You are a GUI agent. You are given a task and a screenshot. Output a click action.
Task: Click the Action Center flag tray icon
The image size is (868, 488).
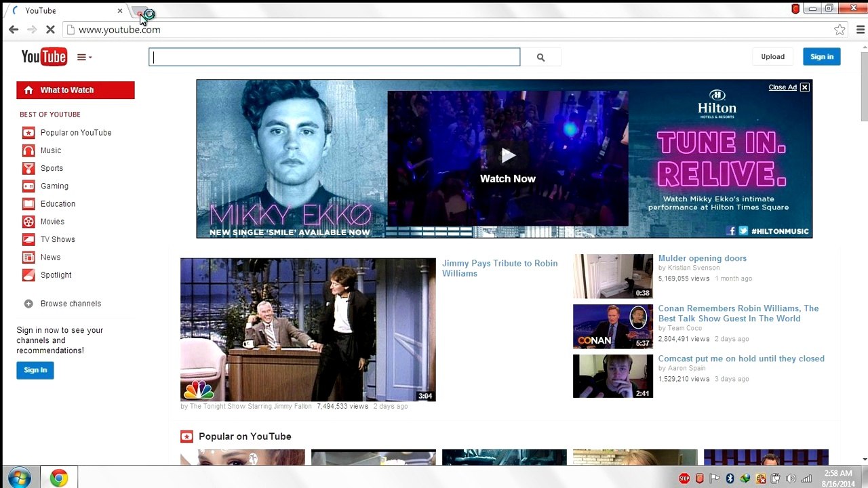coord(715,479)
